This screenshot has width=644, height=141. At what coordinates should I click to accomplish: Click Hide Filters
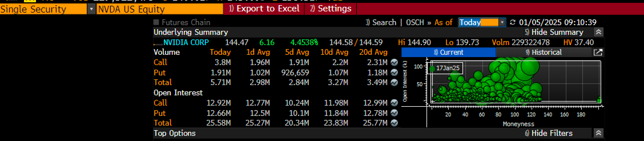[548, 133]
